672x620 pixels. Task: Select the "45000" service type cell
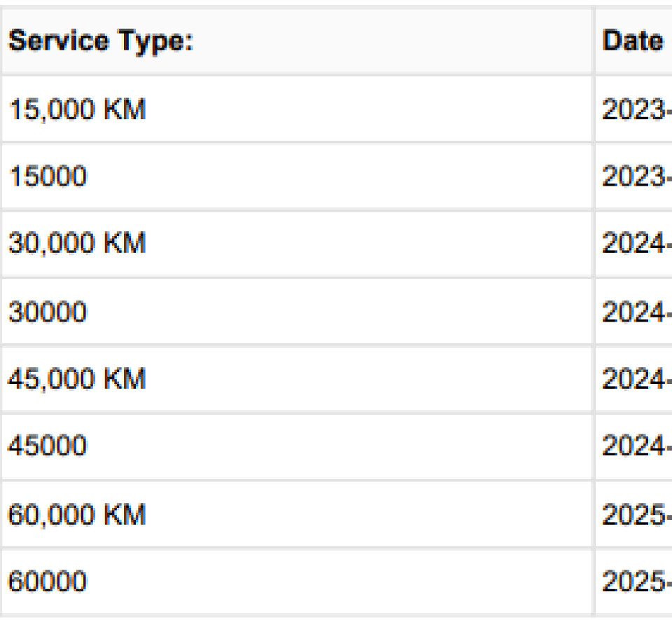point(48,447)
